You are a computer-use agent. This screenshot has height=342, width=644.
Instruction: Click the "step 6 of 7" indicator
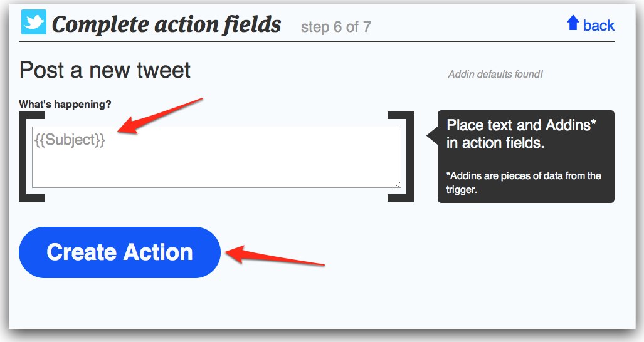335,27
